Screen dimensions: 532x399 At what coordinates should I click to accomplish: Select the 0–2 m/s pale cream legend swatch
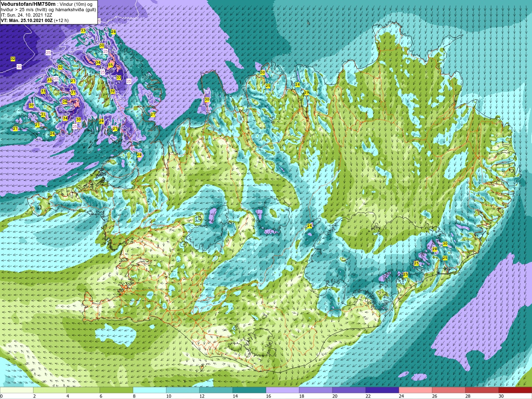[17, 390]
